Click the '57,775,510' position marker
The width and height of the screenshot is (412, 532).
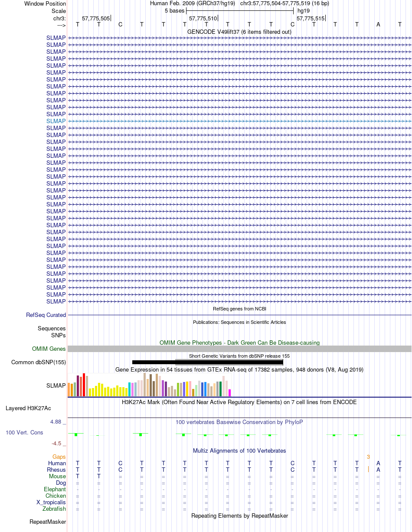coord(203,18)
